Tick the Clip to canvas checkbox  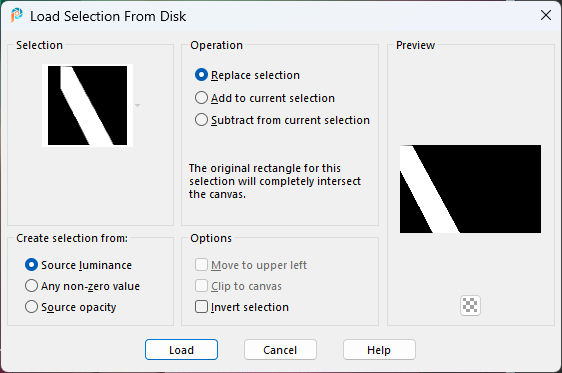(x=238, y=286)
